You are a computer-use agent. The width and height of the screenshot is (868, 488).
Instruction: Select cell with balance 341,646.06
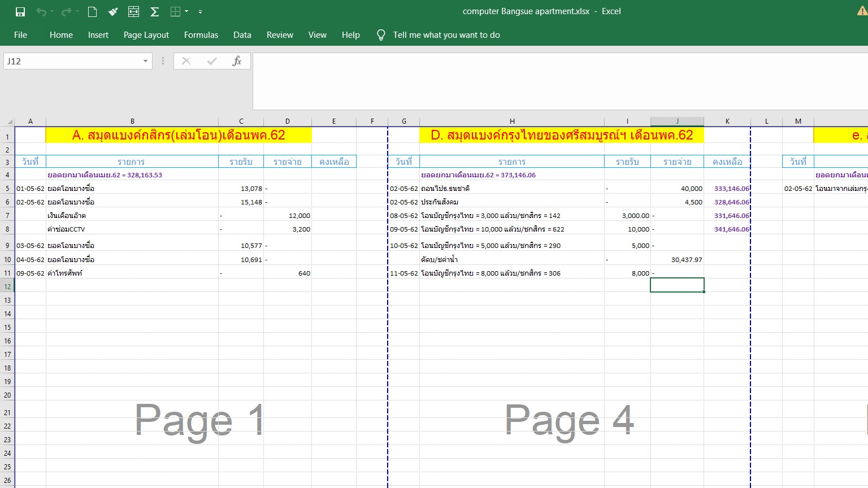pyautogui.click(x=727, y=229)
